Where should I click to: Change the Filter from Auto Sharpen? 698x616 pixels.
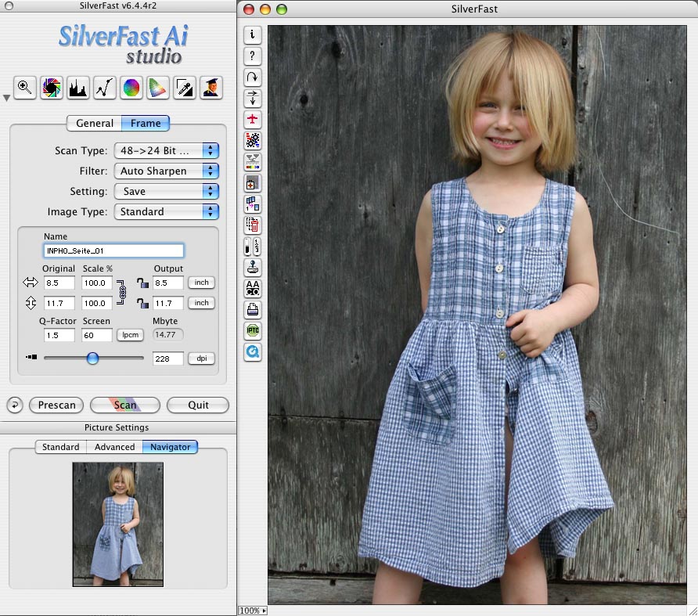tap(166, 171)
